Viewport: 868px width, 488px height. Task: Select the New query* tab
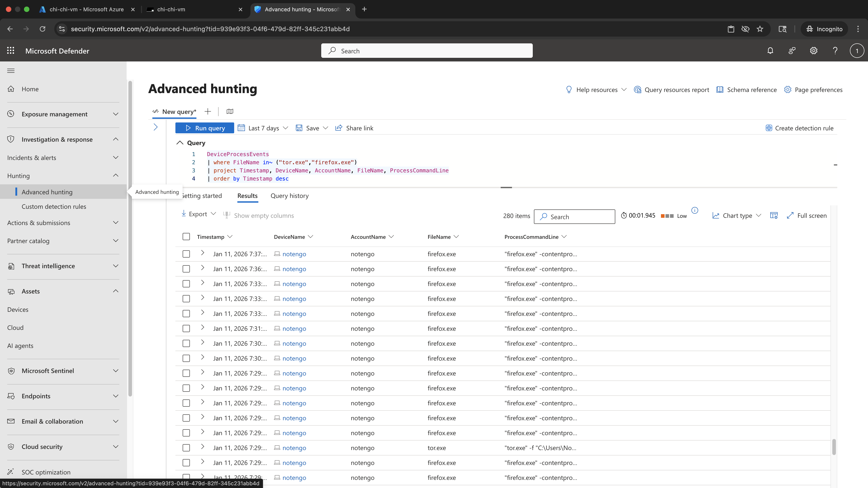pyautogui.click(x=174, y=111)
